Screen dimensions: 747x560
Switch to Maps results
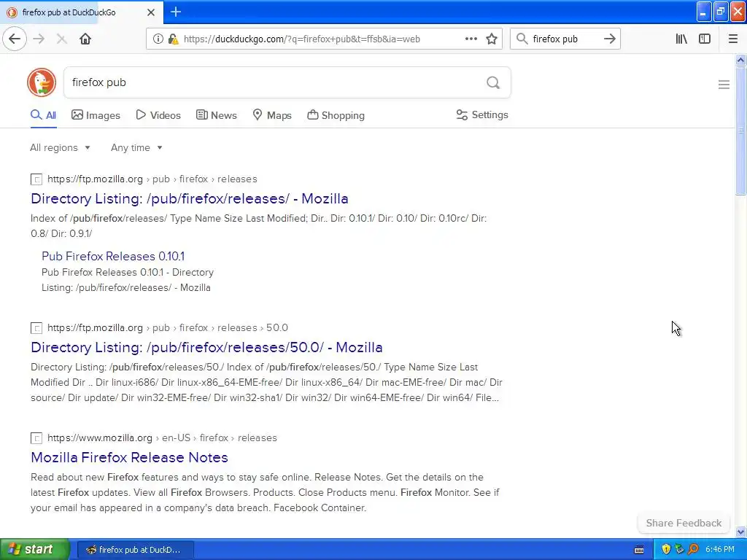click(272, 115)
